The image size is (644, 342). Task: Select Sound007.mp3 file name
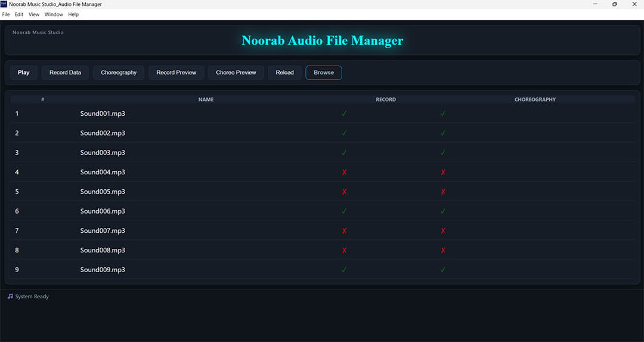[x=103, y=230]
